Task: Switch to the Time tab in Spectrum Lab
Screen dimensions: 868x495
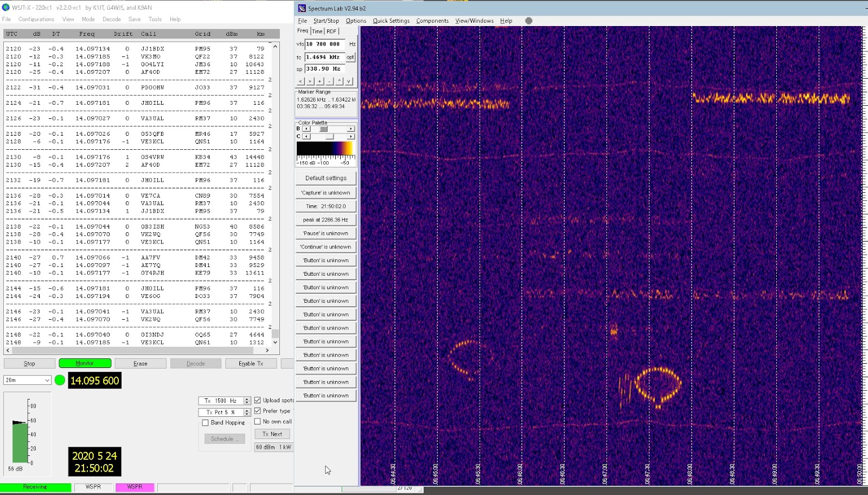Action: 317,31
